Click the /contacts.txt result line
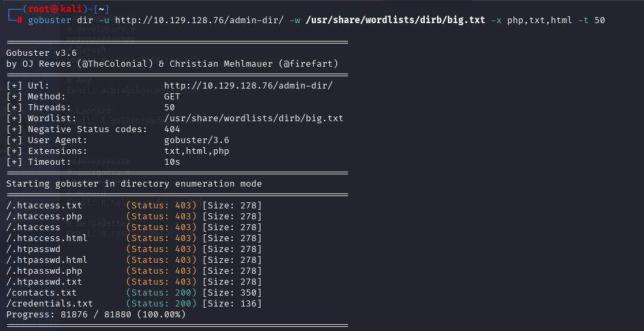 click(x=134, y=293)
